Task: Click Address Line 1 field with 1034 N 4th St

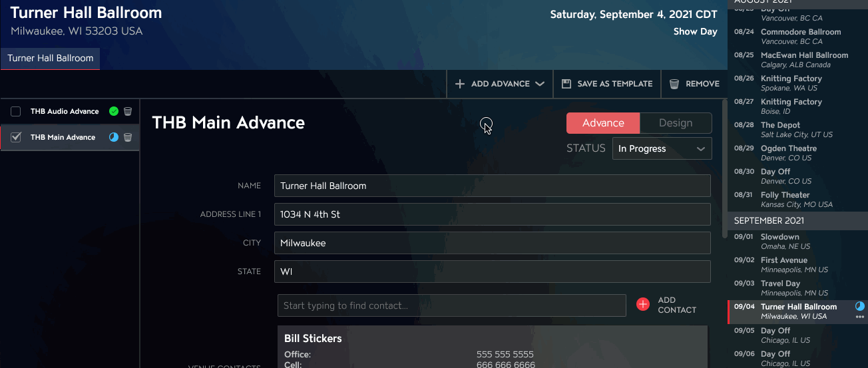Action: tap(493, 214)
